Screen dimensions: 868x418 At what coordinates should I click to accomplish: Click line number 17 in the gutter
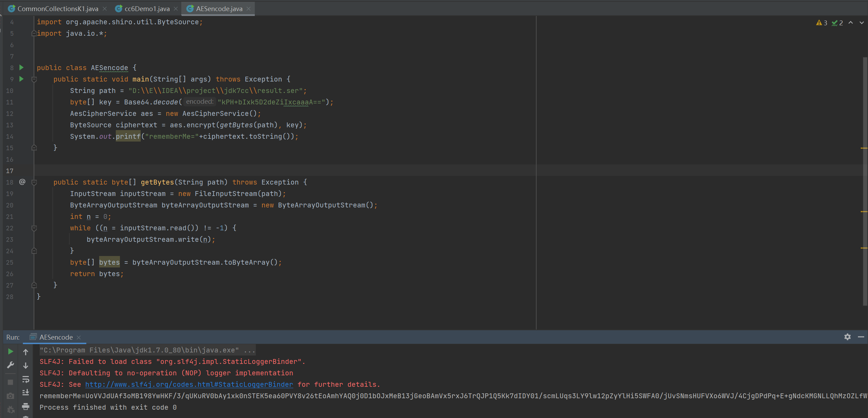(x=10, y=171)
